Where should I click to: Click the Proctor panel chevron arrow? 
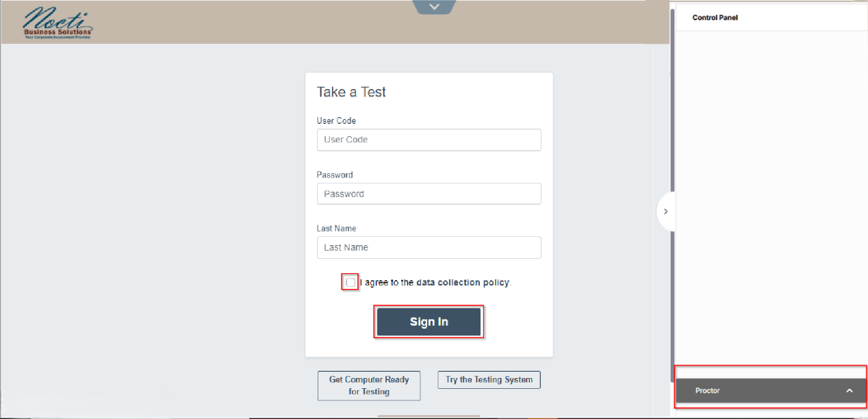[x=850, y=391]
